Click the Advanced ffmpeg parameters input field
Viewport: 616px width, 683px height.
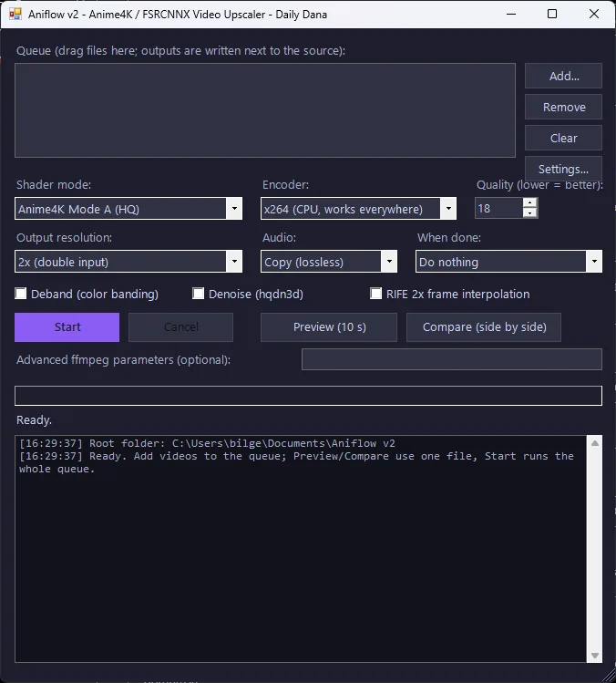coord(452,359)
